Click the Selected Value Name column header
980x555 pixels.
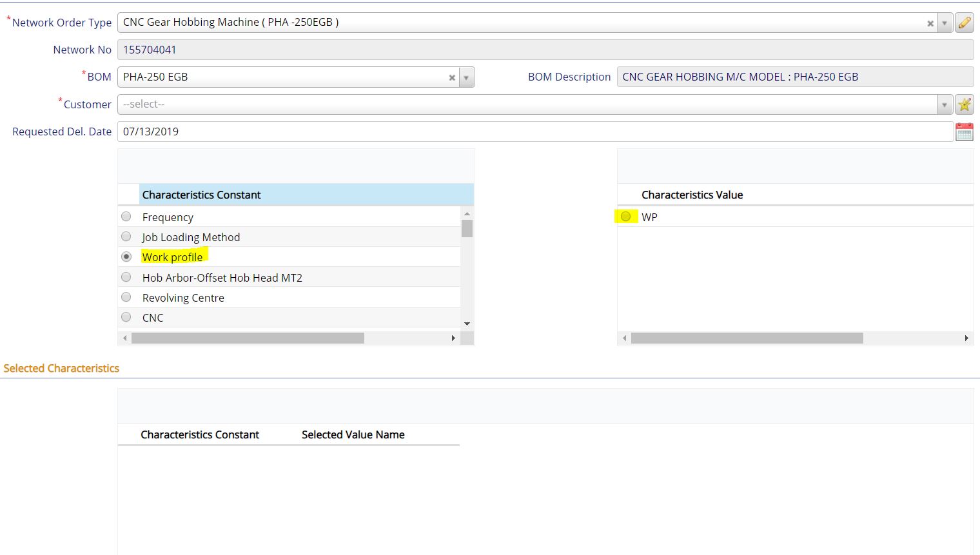pyautogui.click(x=353, y=434)
